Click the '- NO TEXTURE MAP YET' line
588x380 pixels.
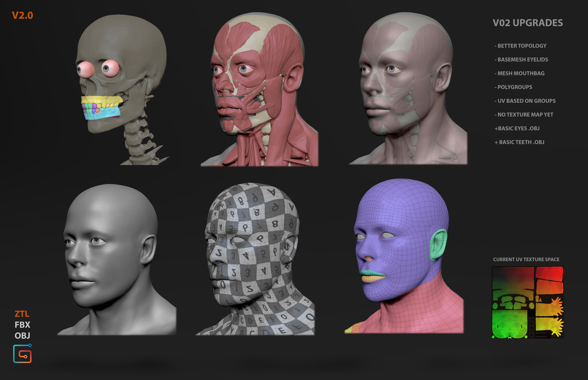(524, 115)
